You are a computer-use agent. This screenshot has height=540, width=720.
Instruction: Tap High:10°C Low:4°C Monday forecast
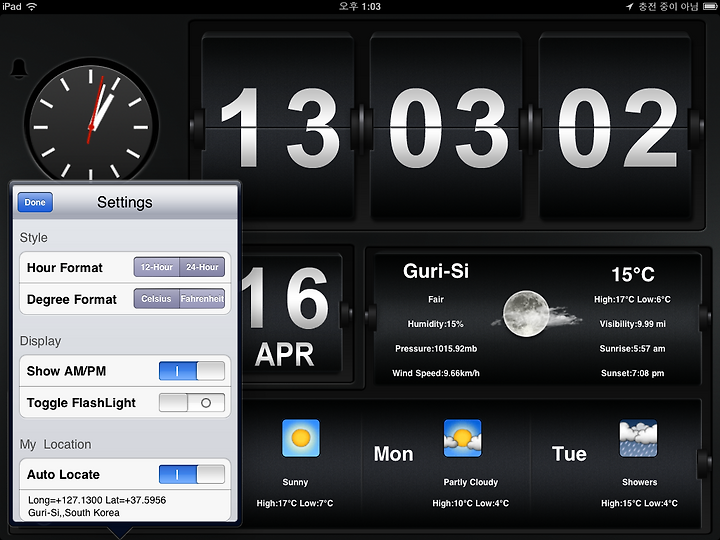(470, 503)
